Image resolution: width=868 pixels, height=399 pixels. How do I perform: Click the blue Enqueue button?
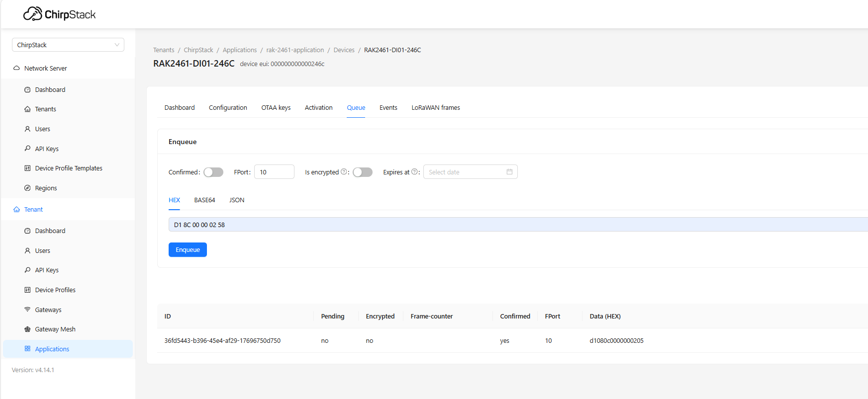click(x=188, y=250)
